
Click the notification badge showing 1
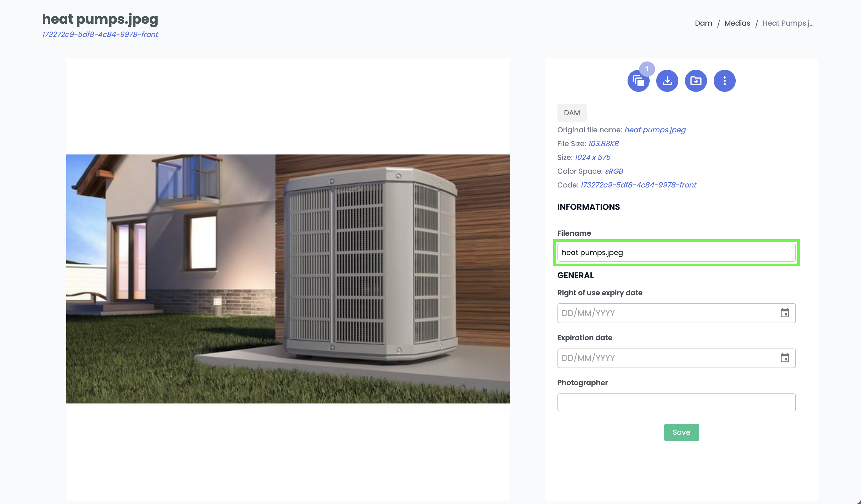[647, 69]
